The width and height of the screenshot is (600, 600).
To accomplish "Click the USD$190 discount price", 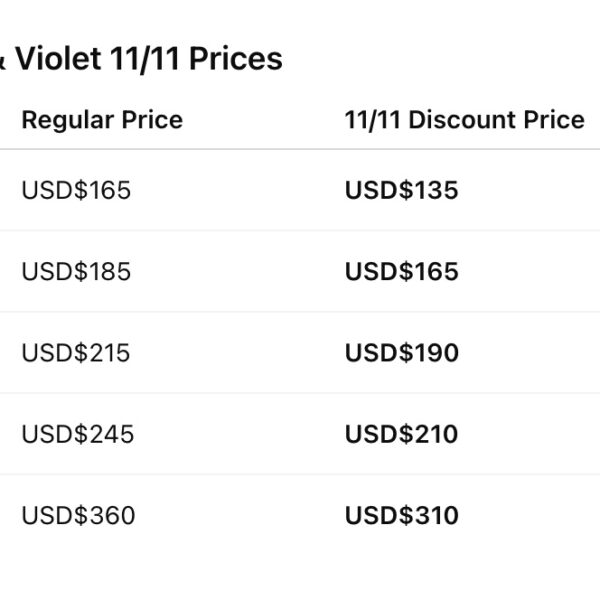I will (x=401, y=353).
